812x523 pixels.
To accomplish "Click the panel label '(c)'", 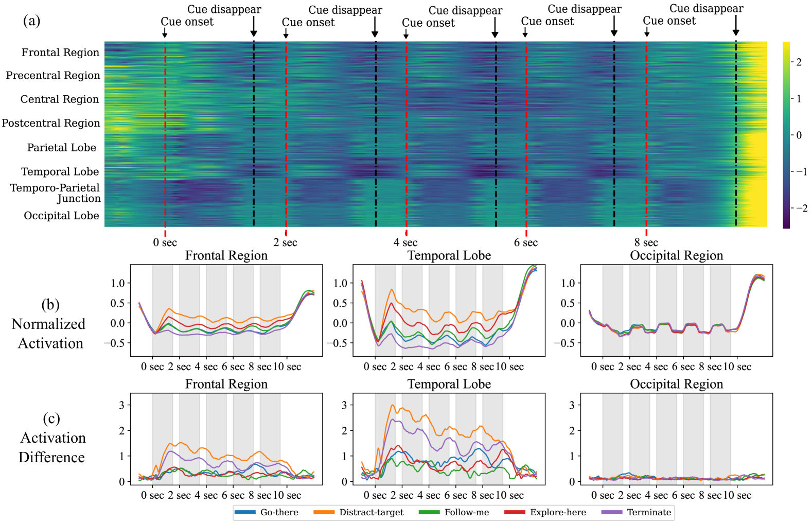I will 51,419.
